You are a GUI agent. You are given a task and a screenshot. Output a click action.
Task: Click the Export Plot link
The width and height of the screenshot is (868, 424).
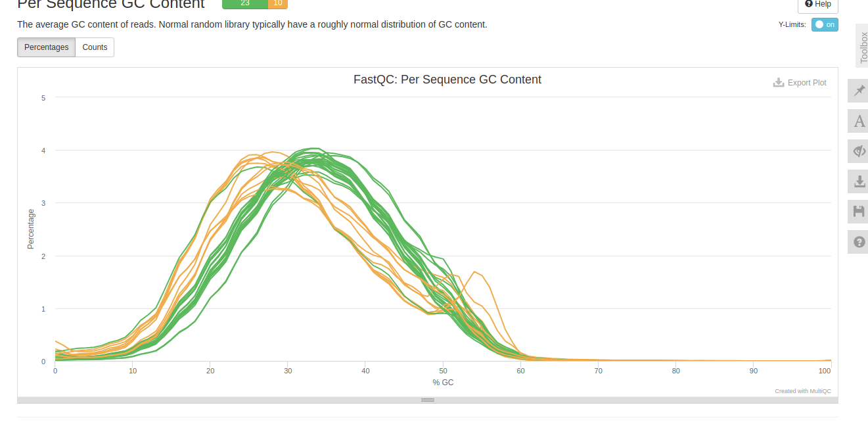805,82
